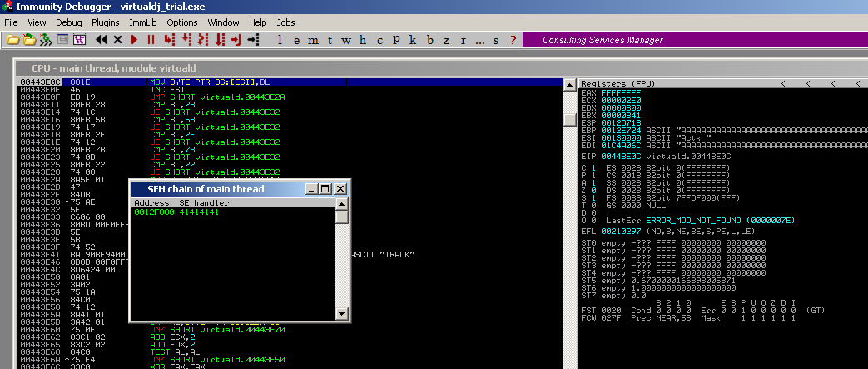Viewport: 868px width, 369px height.
Task: Open Breakpoints window with 'b' button
Action: (429, 40)
